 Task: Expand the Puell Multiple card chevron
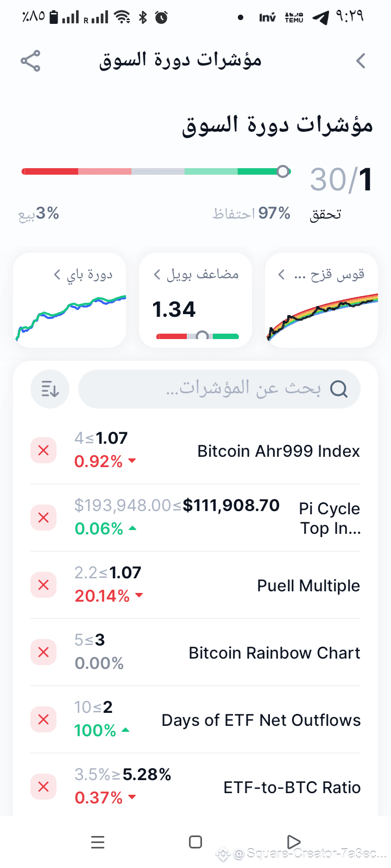click(x=157, y=275)
